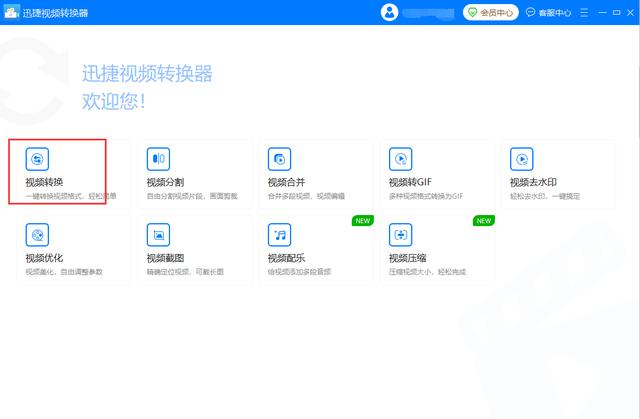Image resolution: width=640 pixels, height=419 pixels.
Task: Open the 客服中心 customer service
Action: point(548,13)
